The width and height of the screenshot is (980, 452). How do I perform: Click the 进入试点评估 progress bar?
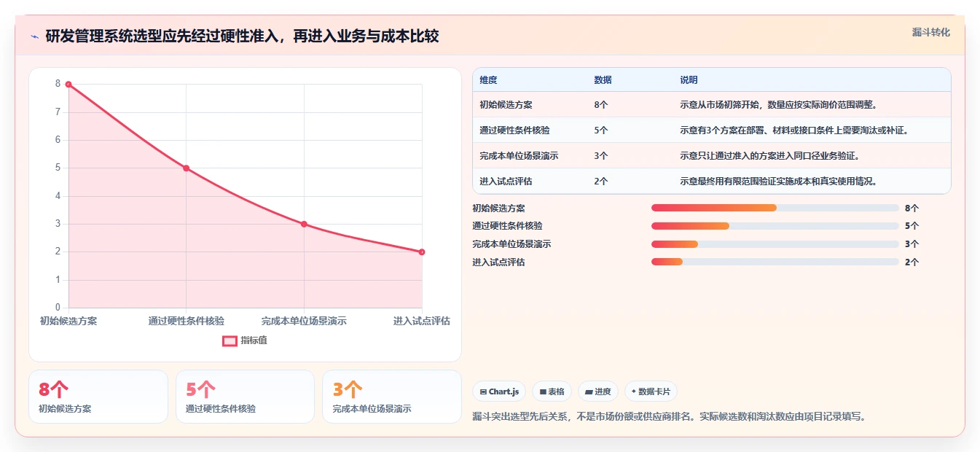[775, 262]
